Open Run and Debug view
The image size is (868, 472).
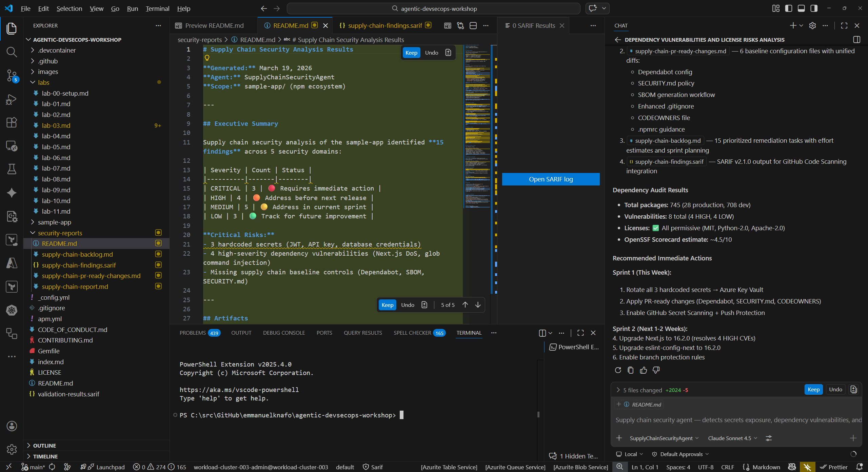point(12,99)
